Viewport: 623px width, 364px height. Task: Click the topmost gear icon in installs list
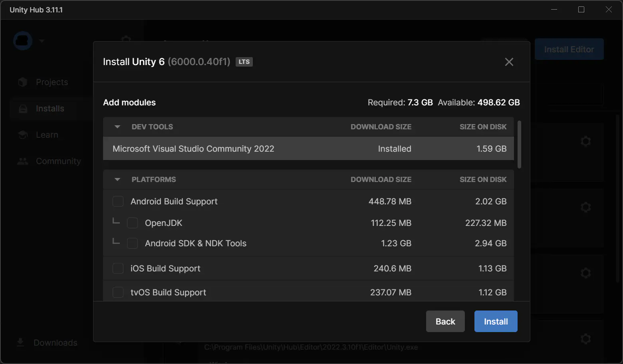tap(585, 141)
